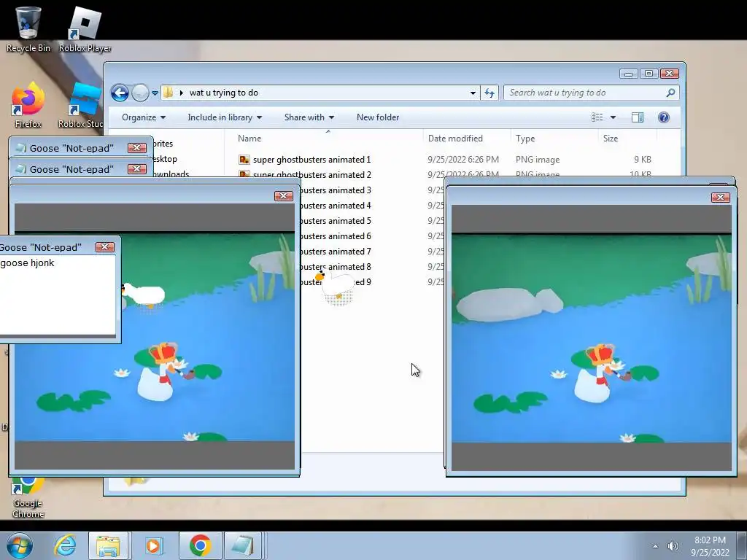The width and height of the screenshot is (747, 560).
Task: Minimize the Explorer window
Action: point(628,74)
